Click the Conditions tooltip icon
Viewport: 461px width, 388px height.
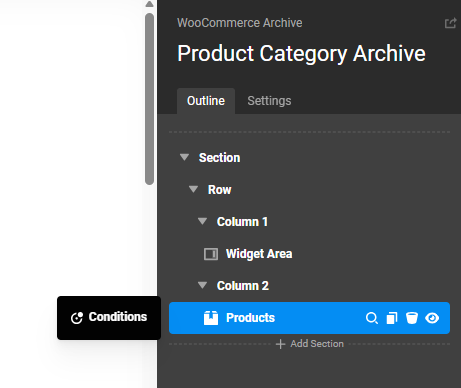[77, 318]
